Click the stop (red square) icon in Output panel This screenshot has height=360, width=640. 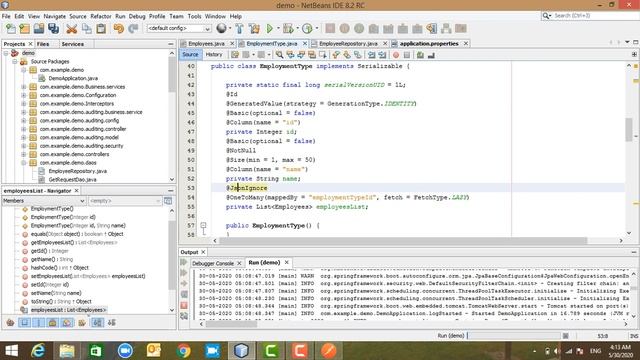184,305
